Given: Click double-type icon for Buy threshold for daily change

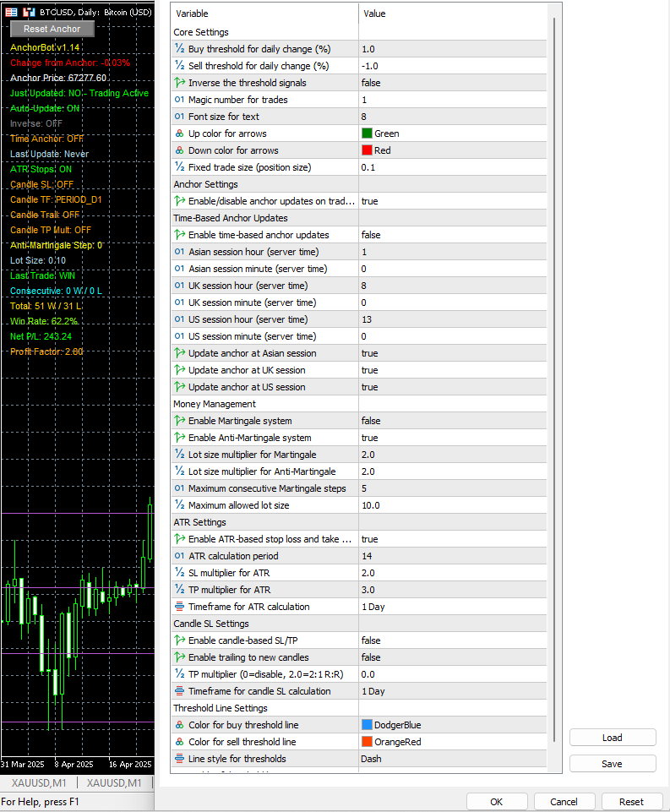Looking at the screenshot, I should coord(180,49).
